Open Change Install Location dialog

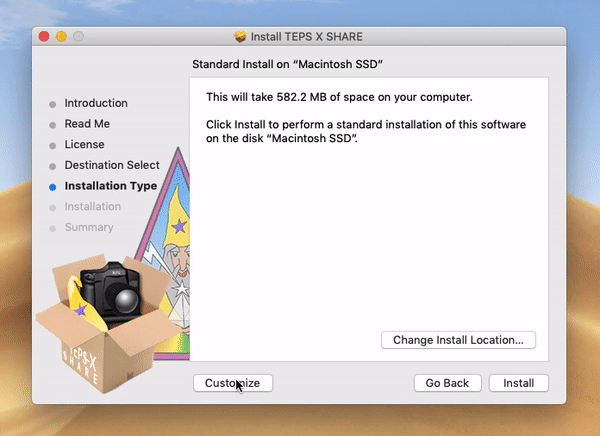pyautogui.click(x=458, y=340)
